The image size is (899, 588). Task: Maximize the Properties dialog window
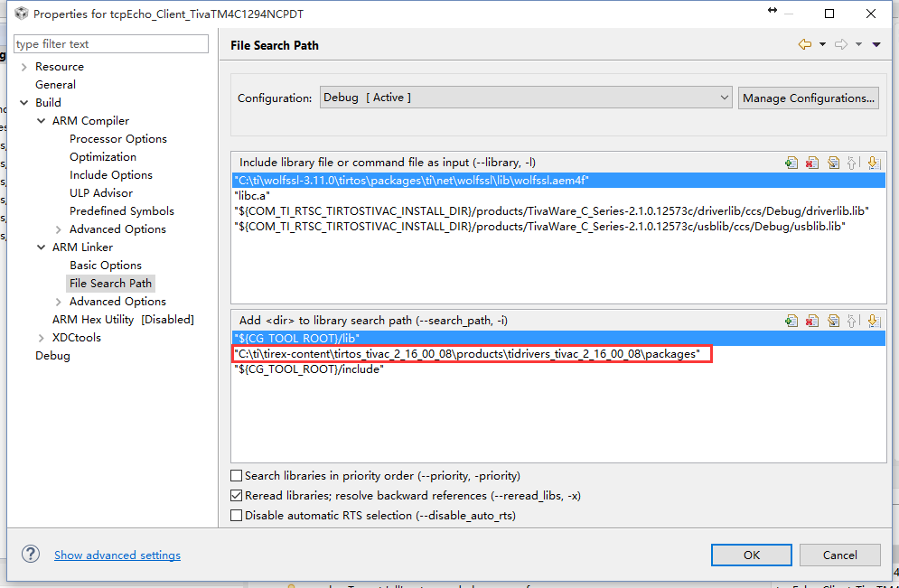pos(829,14)
